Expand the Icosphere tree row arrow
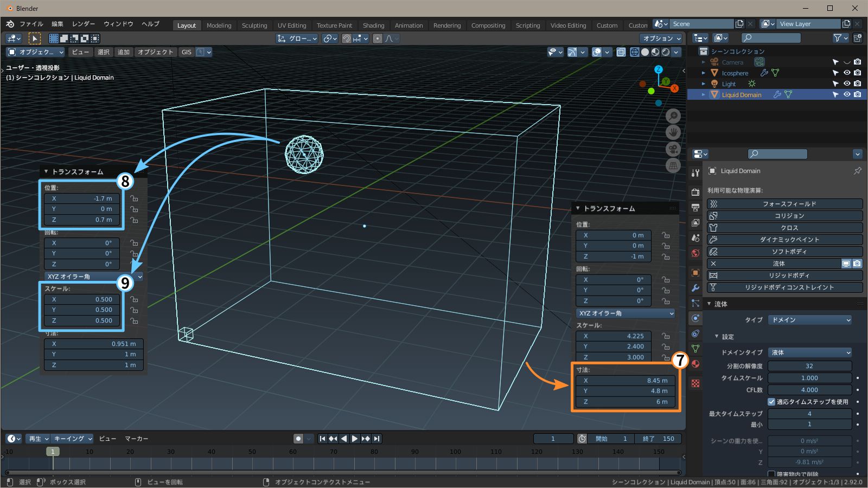This screenshot has width=868, height=488. tap(704, 73)
